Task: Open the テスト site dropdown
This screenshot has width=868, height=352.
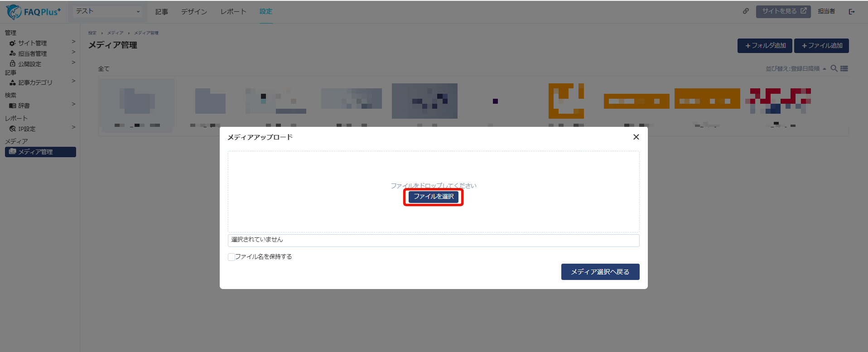Action: (x=108, y=11)
